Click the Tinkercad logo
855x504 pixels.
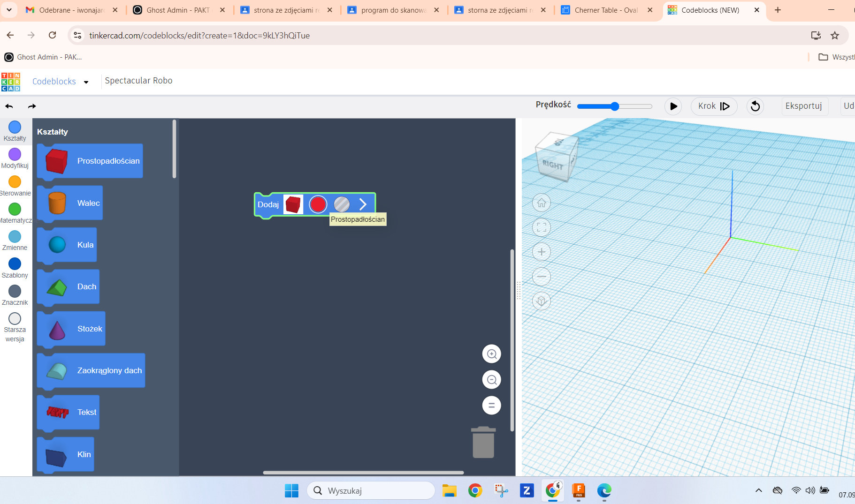[11, 82]
